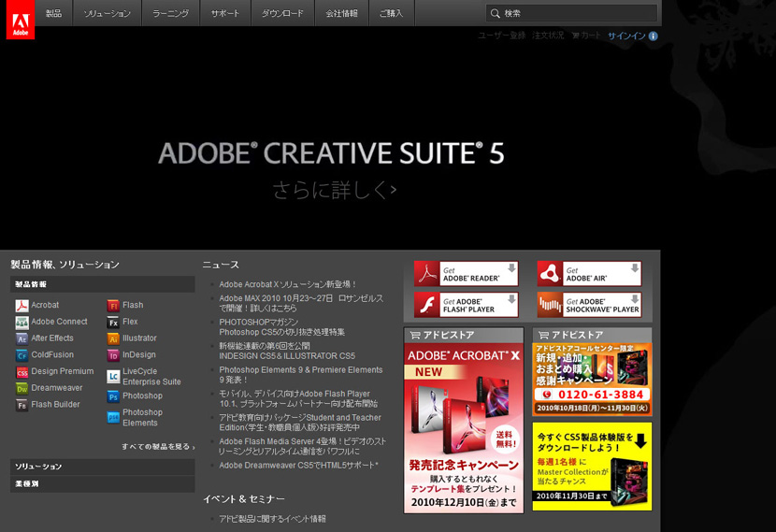Click the Adobe Connect product icon
Image resolution: width=776 pixels, height=532 pixels.
[22, 323]
